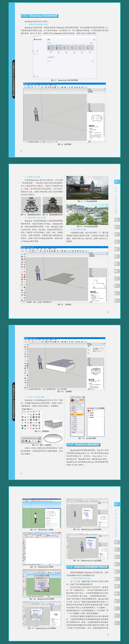Pick the Zoom Extents icon in Figure 1-4 toolbar
Image resolution: width=129 pixels, height=644 pixels.
click(72, 87)
